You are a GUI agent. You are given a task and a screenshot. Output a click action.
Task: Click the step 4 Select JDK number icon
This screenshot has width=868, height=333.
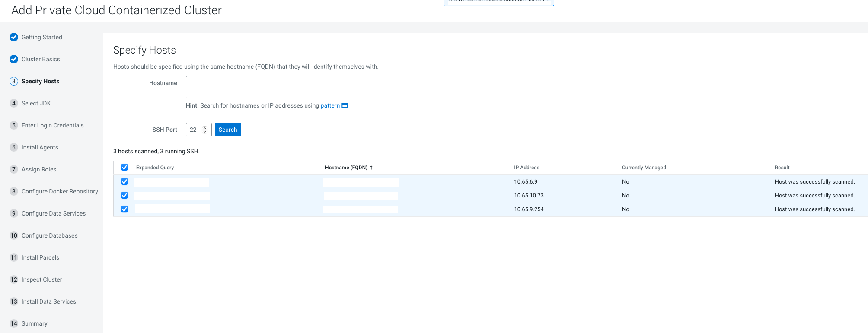coord(14,103)
